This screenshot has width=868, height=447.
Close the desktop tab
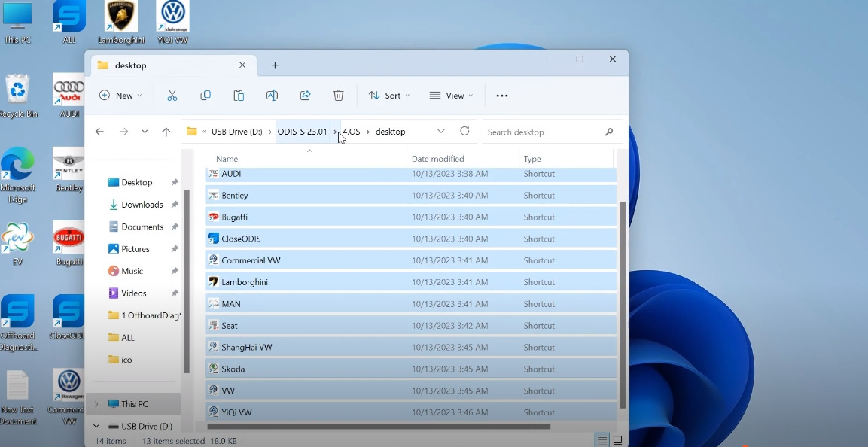[x=242, y=65]
